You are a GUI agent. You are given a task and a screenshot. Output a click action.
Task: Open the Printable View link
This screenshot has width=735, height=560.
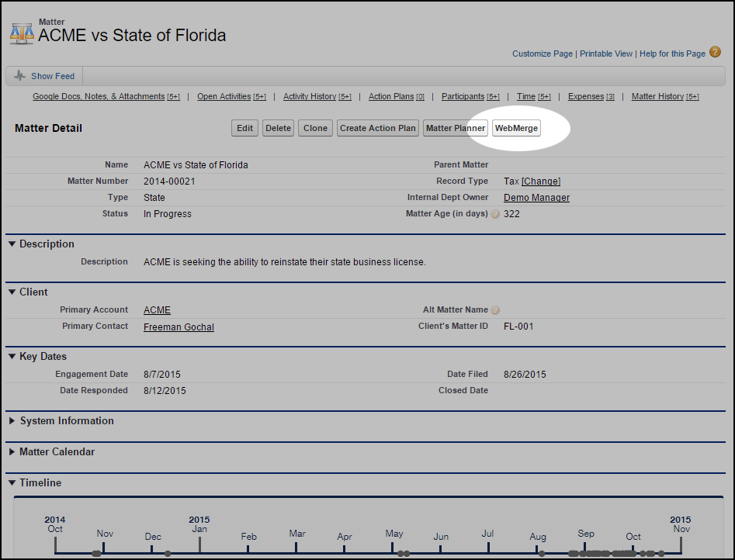pyautogui.click(x=605, y=54)
